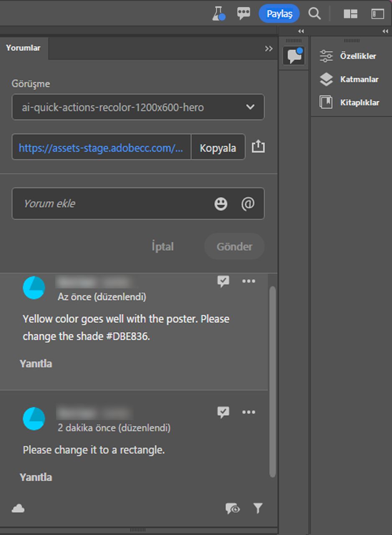Open the comments icon in the top bar
The height and width of the screenshot is (535, 392).
pyautogui.click(x=243, y=13)
